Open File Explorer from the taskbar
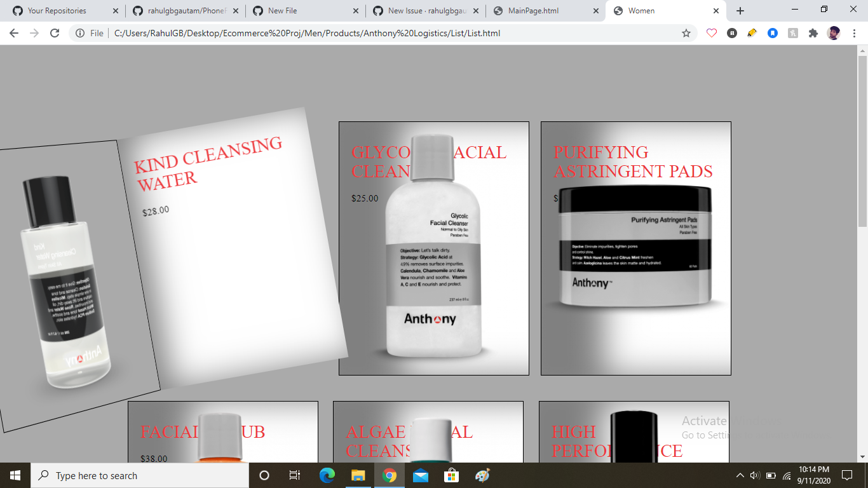Screen dimensions: 868x488 (x=358, y=475)
